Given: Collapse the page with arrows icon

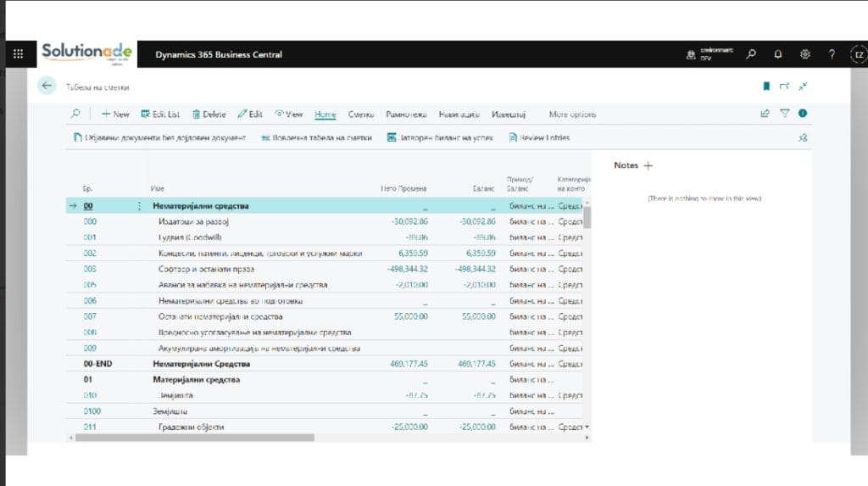Looking at the screenshot, I should pos(803,86).
